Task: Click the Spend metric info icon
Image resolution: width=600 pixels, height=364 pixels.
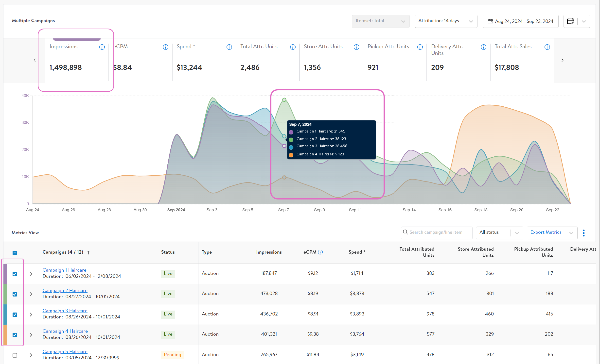Action: pyautogui.click(x=229, y=47)
